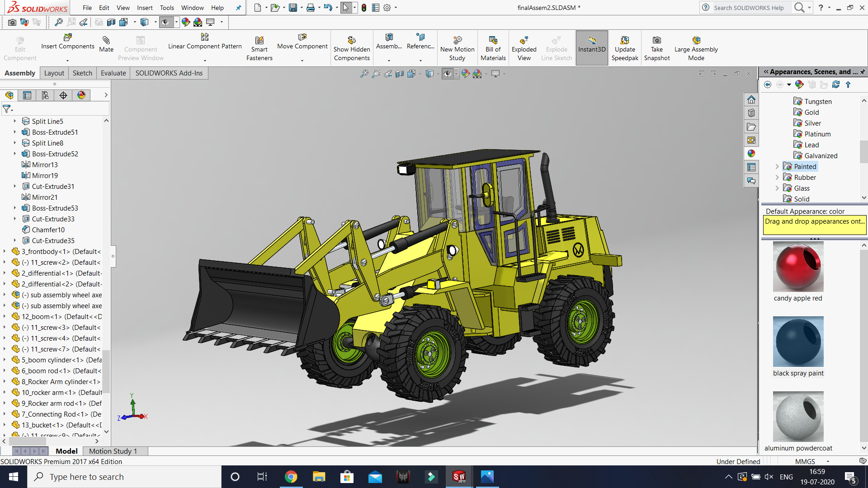
Task: Open Design Library task pane icon
Action: coord(751,113)
